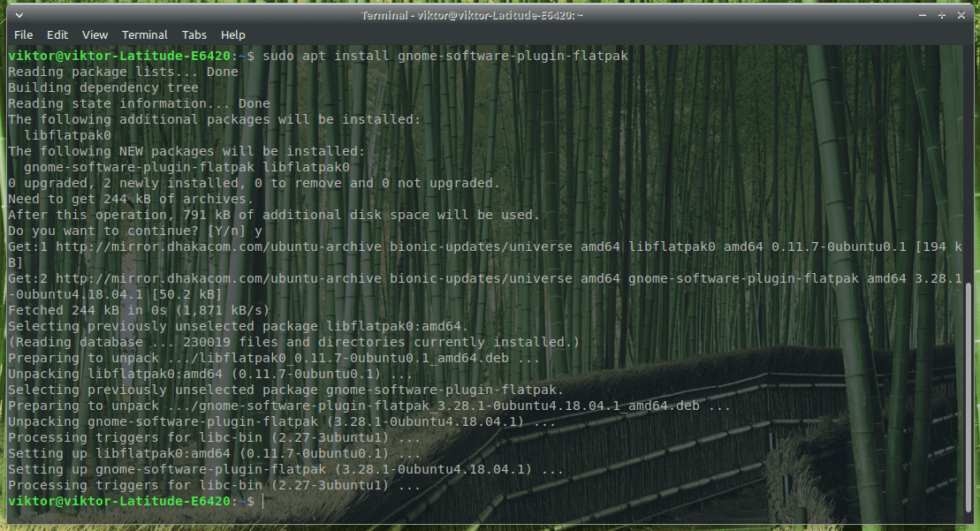Viewport: 980px width, 531px height.
Task: Minimize the terminal window
Action: pyautogui.click(x=923, y=15)
